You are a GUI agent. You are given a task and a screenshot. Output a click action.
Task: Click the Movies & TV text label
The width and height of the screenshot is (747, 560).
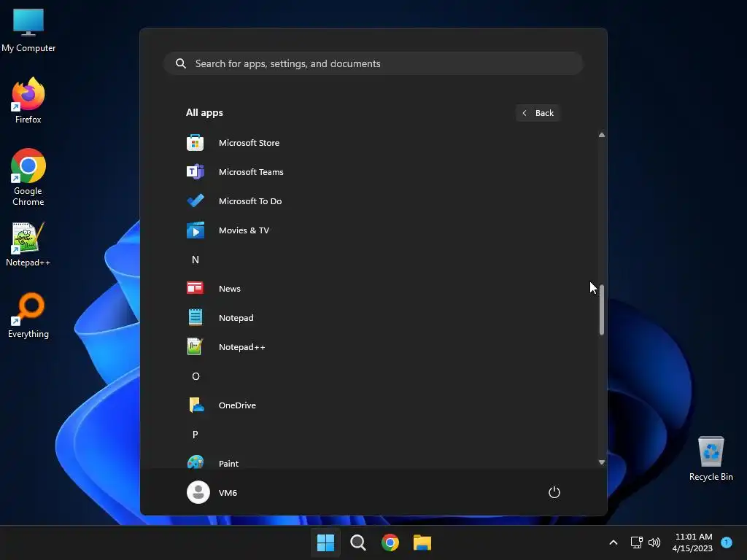244,230
